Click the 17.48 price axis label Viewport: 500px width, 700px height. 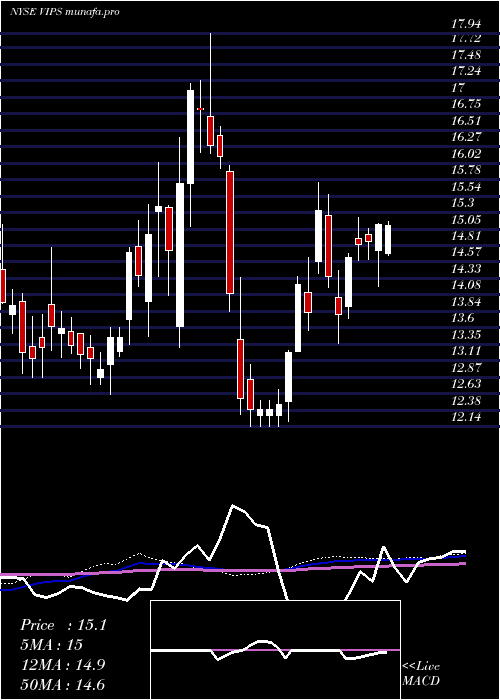(x=466, y=54)
